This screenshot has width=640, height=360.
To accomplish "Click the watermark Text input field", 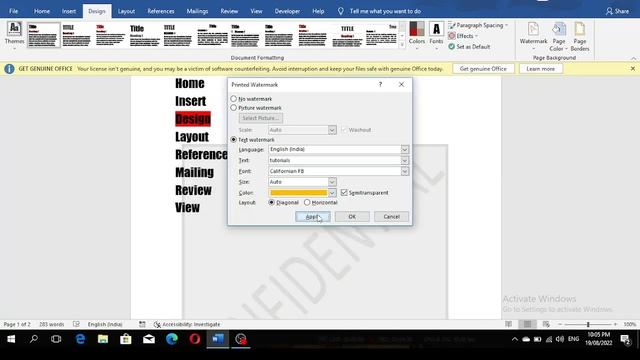I will click(334, 160).
